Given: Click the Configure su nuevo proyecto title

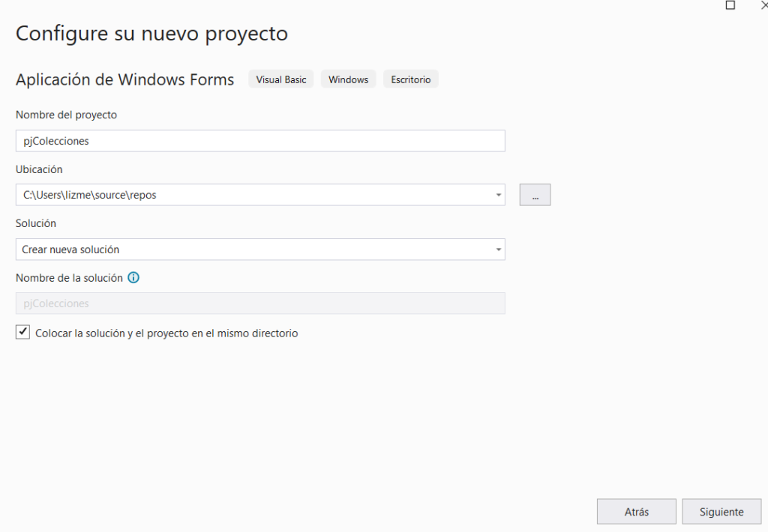Looking at the screenshot, I should (x=151, y=34).
